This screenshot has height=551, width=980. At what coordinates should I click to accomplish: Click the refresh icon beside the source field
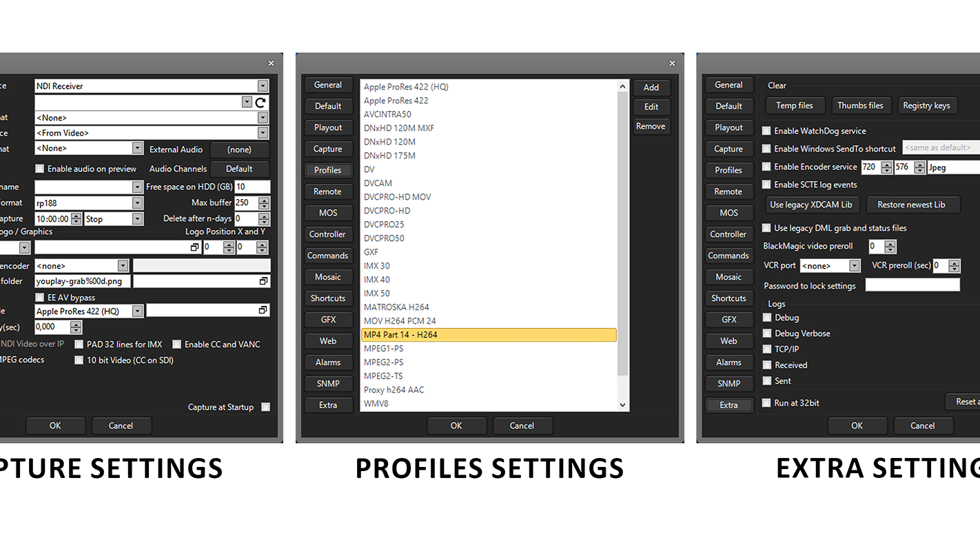[261, 103]
